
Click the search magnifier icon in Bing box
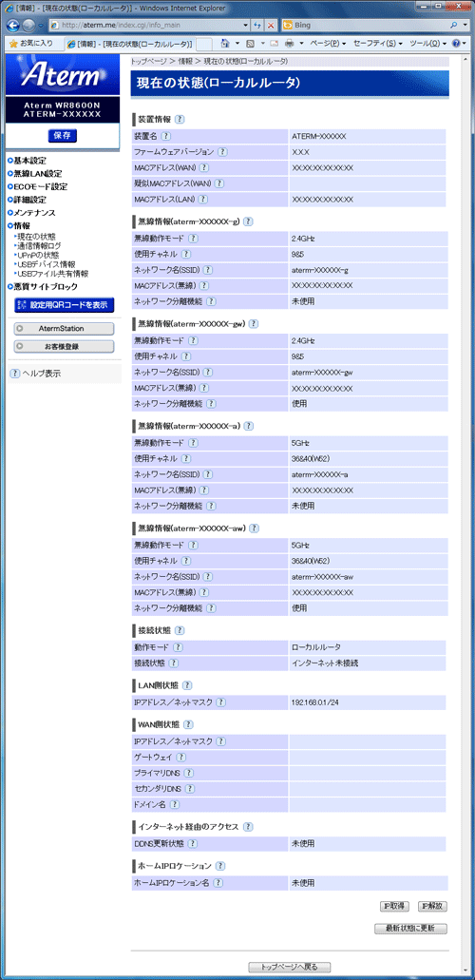(x=454, y=26)
